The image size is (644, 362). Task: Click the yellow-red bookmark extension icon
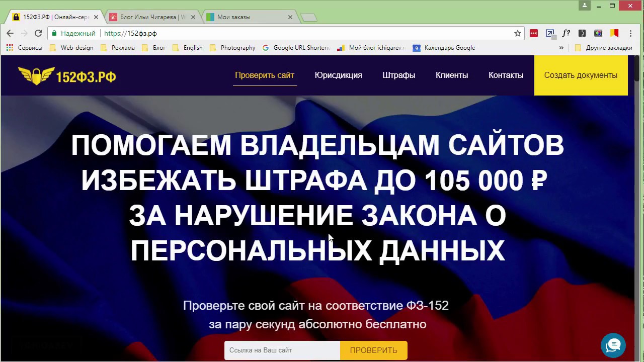point(614,33)
